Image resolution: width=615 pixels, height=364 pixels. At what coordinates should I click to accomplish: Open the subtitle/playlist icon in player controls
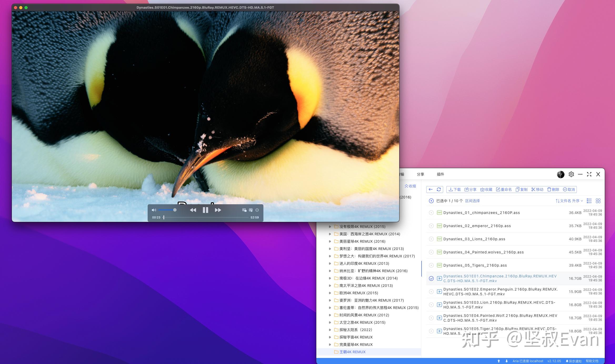click(x=251, y=210)
